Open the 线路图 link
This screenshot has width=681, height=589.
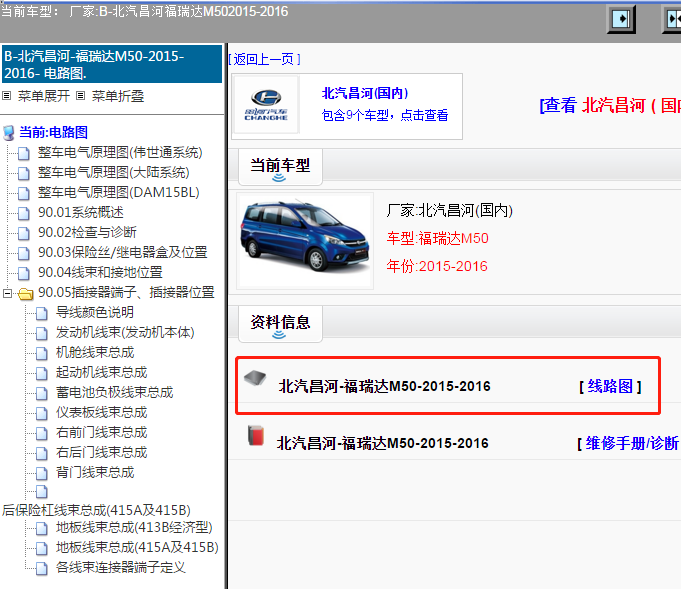click(610, 386)
